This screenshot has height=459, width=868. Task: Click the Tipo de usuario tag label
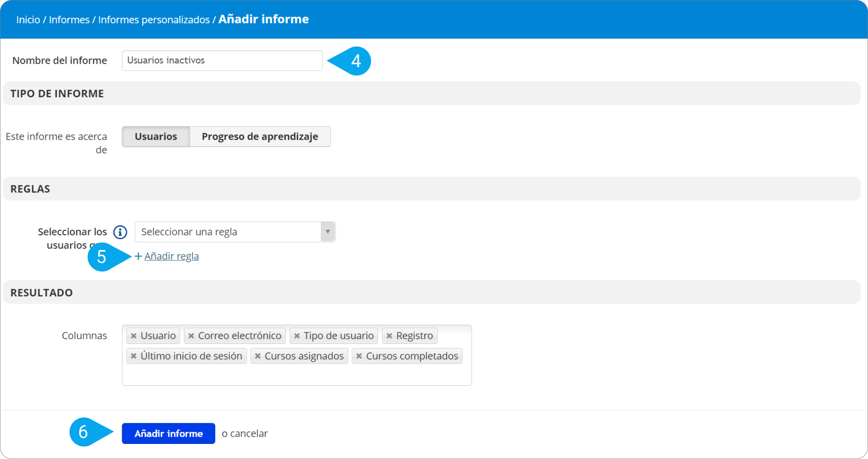[339, 336]
